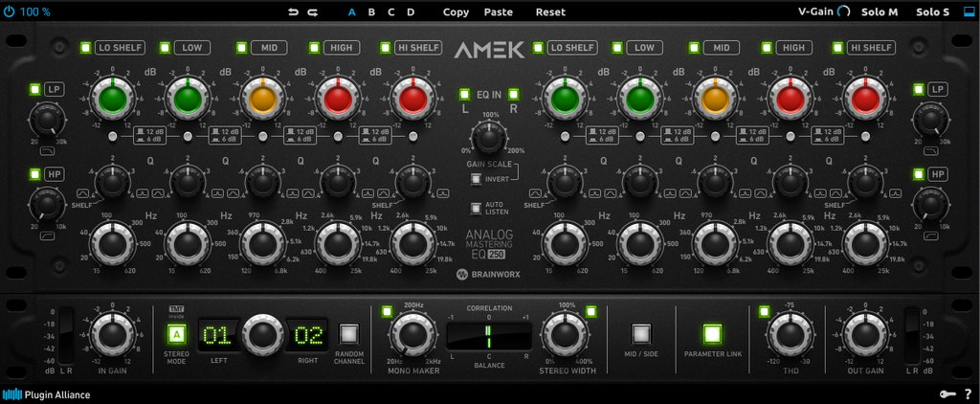Click the TMT channel selector knob
This screenshot has height=404, width=980.
[x=262, y=334]
